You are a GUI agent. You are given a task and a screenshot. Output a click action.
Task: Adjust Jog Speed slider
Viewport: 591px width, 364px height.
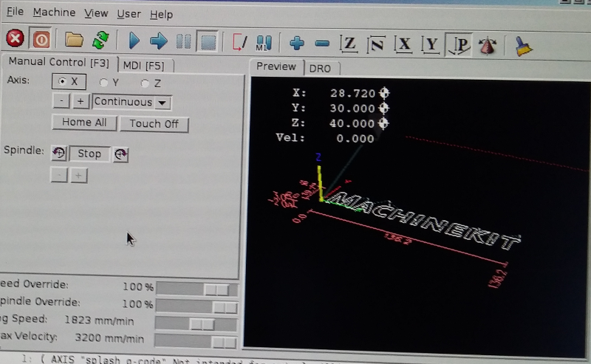coord(197,323)
